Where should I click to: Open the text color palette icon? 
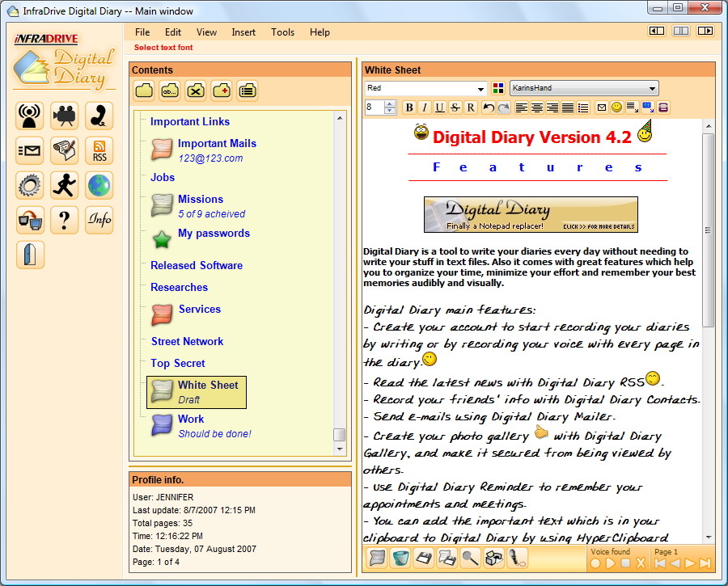point(498,88)
